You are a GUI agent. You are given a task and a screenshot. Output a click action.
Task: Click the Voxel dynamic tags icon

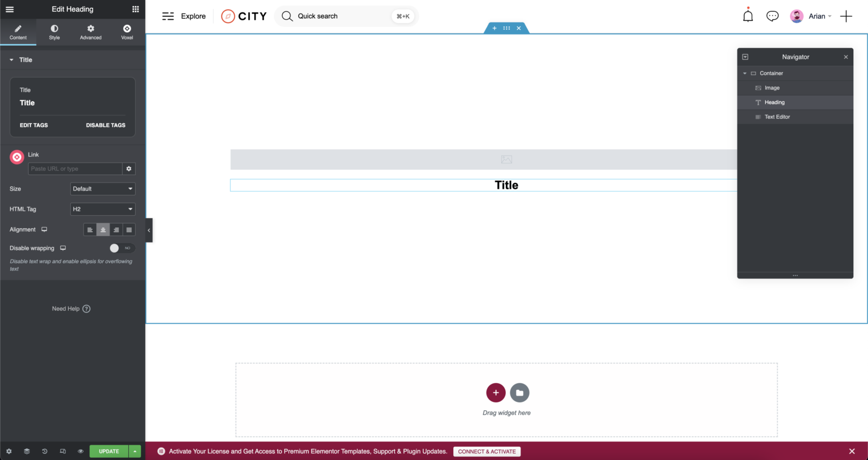(17, 157)
